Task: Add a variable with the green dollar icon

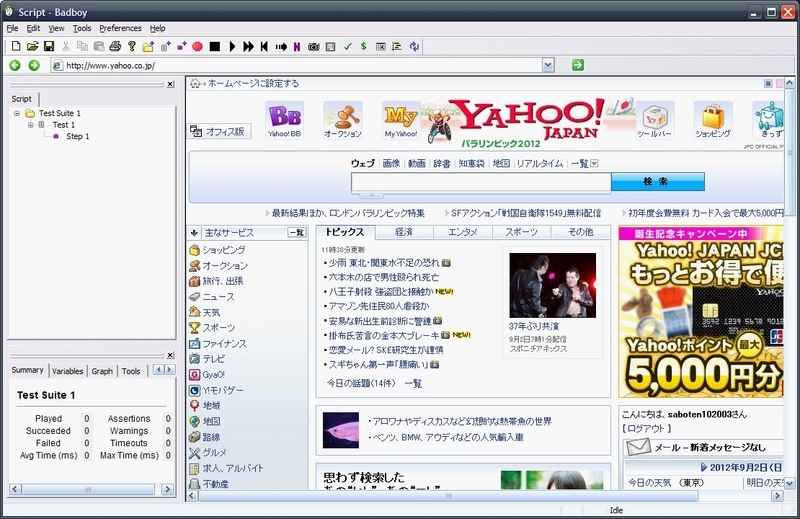Action: tap(363, 46)
